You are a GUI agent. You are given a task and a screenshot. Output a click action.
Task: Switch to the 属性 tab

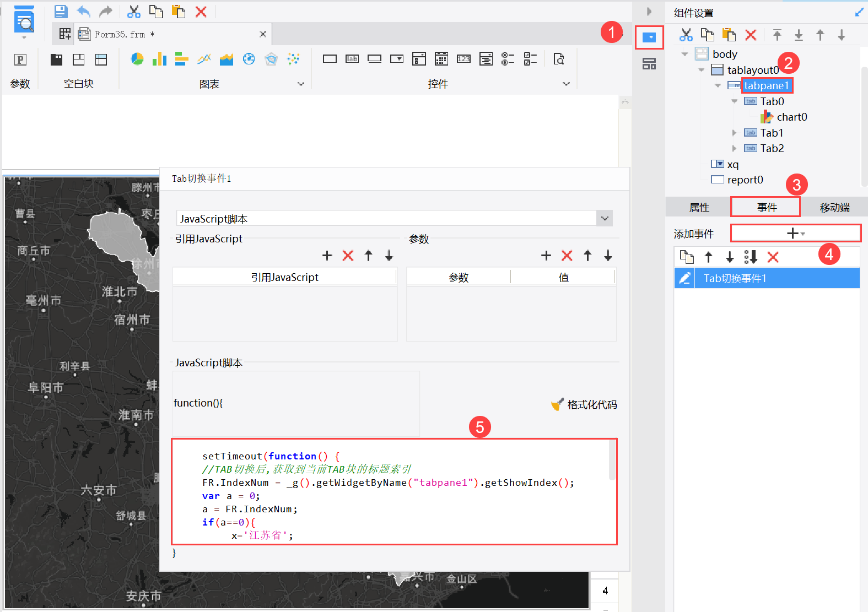click(699, 207)
